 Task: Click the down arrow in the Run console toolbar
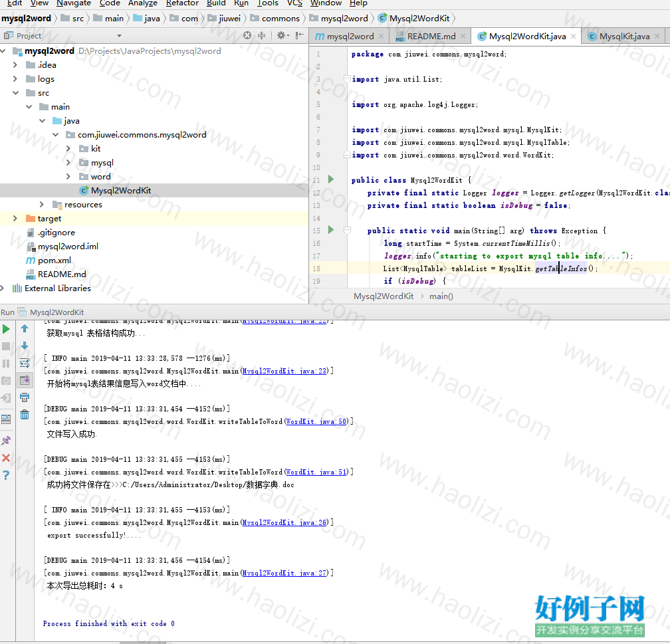(x=25, y=346)
